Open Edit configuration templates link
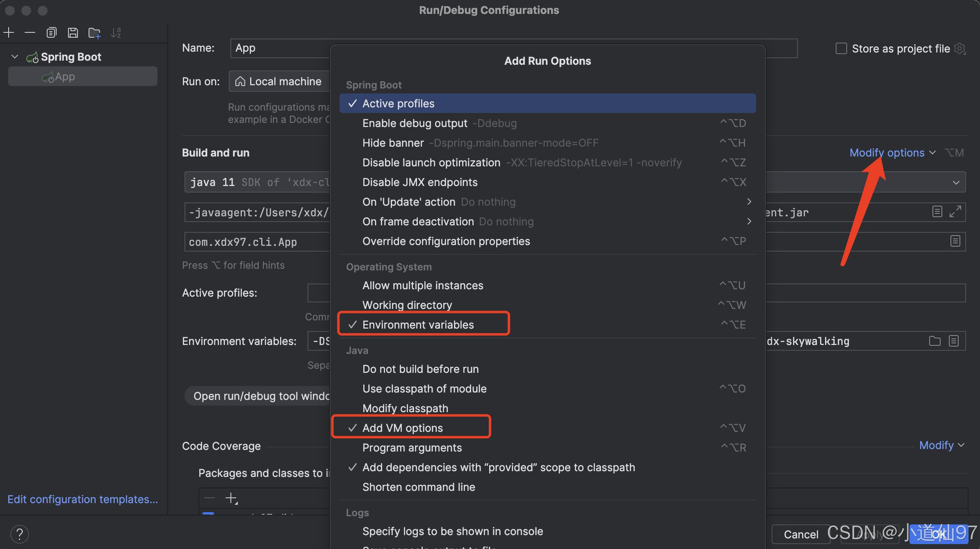Image resolution: width=980 pixels, height=549 pixels. pos(82,499)
